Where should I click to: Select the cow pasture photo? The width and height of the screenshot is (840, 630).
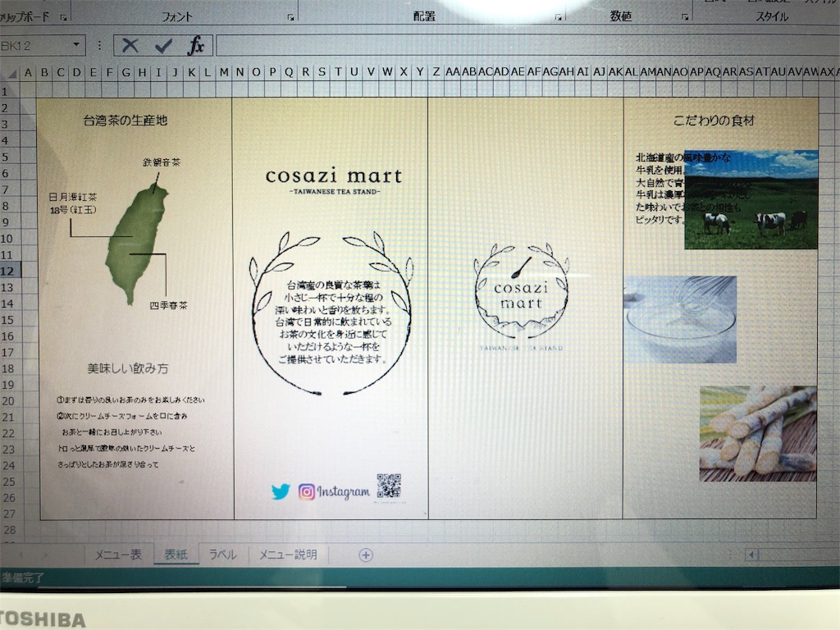click(x=751, y=200)
